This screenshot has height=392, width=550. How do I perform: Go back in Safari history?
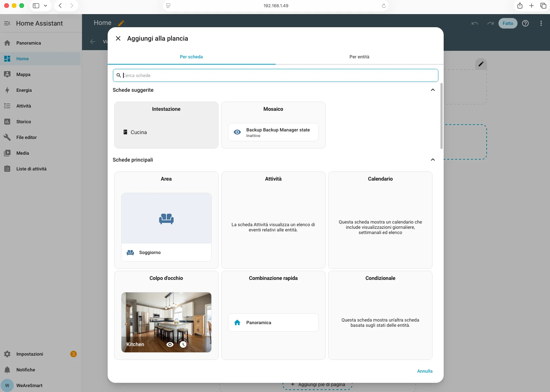[x=60, y=6]
